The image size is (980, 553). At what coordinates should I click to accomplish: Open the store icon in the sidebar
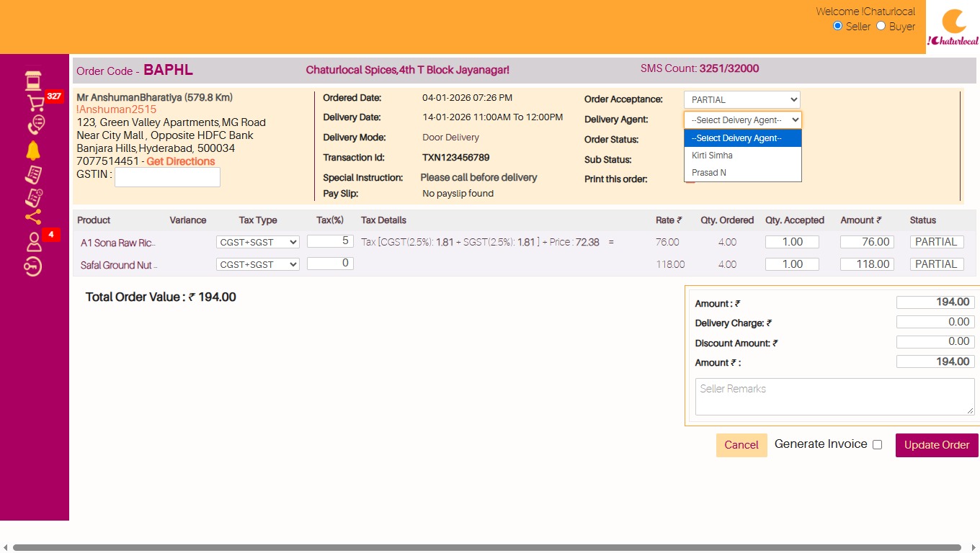33,80
